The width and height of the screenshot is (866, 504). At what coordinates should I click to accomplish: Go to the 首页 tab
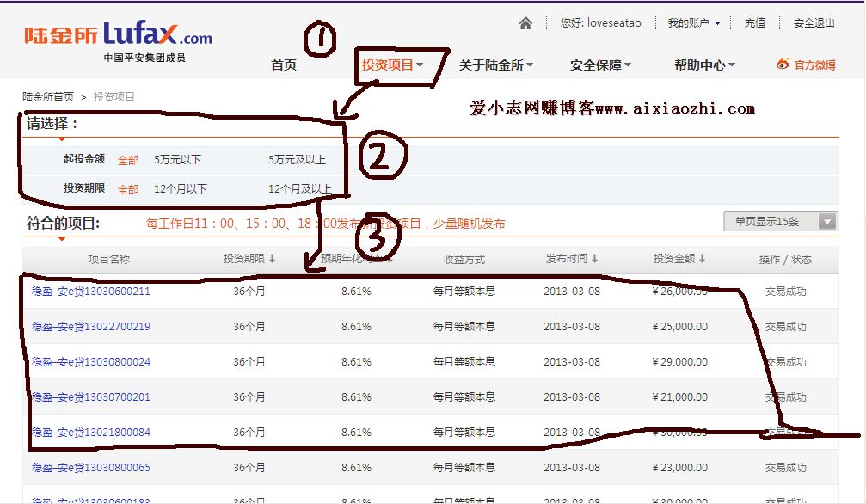point(284,65)
